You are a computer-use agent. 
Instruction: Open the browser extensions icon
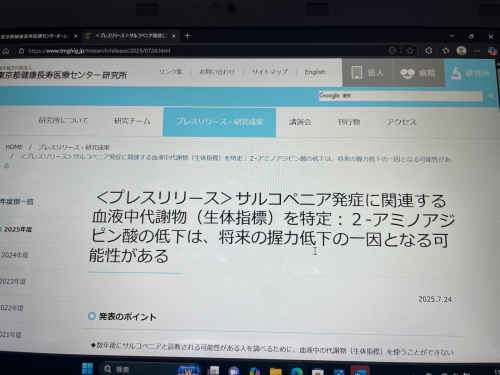click(x=429, y=50)
